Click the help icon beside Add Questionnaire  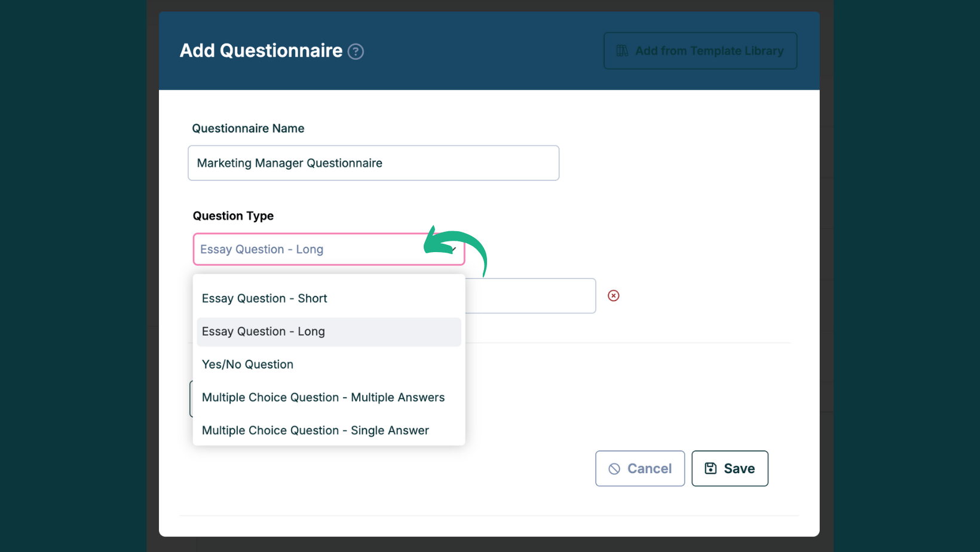point(356,51)
